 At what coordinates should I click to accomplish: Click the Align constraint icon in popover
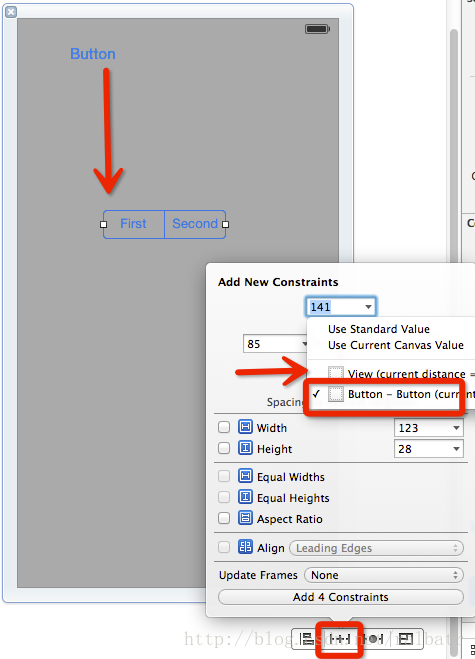pyautogui.click(x=245, y=547)
